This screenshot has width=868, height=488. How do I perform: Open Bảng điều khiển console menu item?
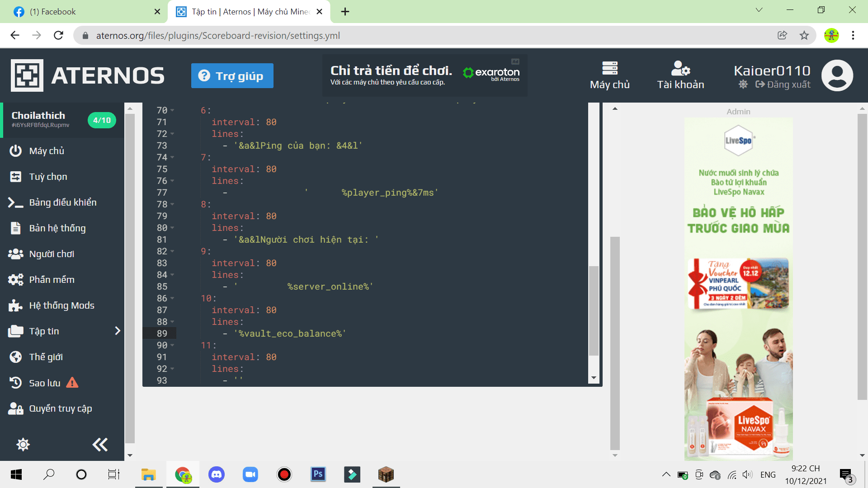point(62,202)
